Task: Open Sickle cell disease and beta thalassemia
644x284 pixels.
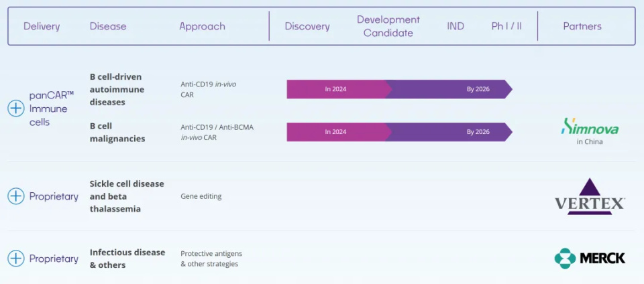Action: click(127, 196)
